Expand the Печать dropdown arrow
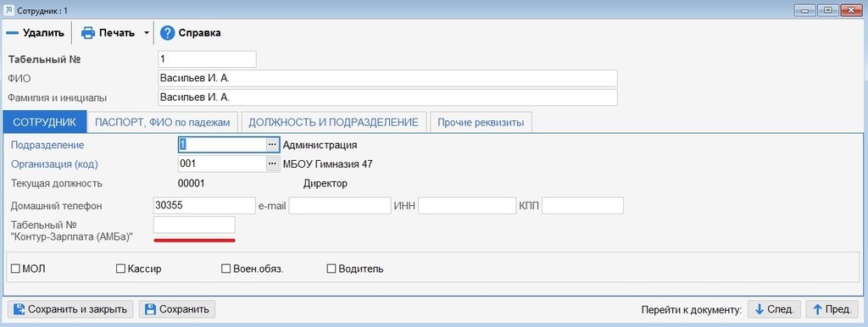Viewport: 868px width, 327px height. (x=146, y=33)
